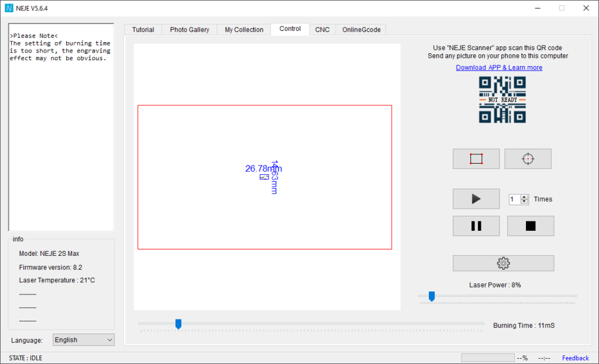This screenshot has width=599, height=364.
Task: Open the OnlineGcode tab
Action: coord(362,30)
